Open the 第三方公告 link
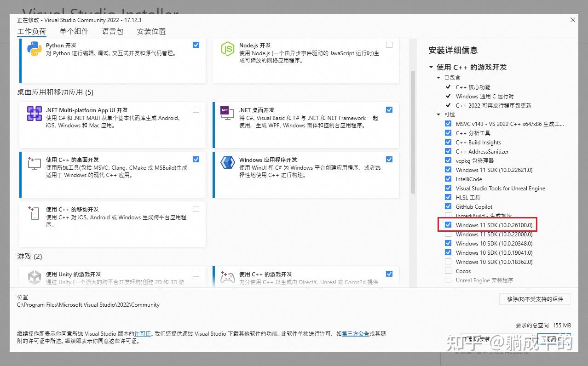The image size is (588, 366). pos(355,333)
